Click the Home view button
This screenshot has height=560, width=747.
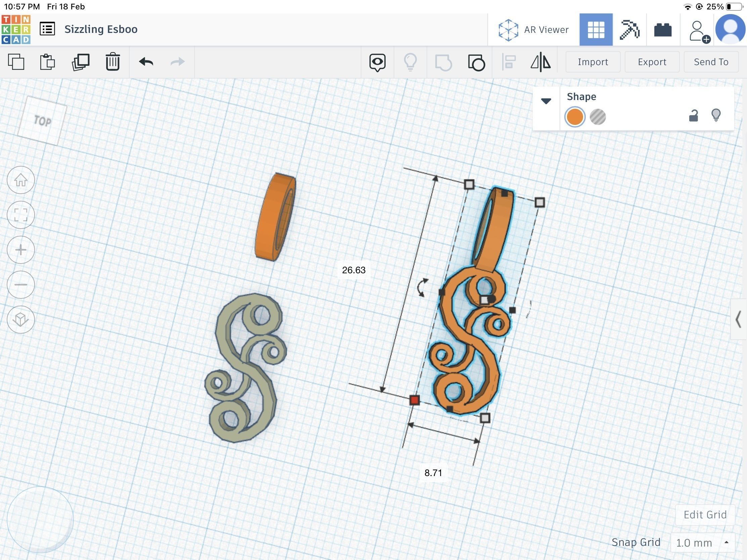coord(21,180)
